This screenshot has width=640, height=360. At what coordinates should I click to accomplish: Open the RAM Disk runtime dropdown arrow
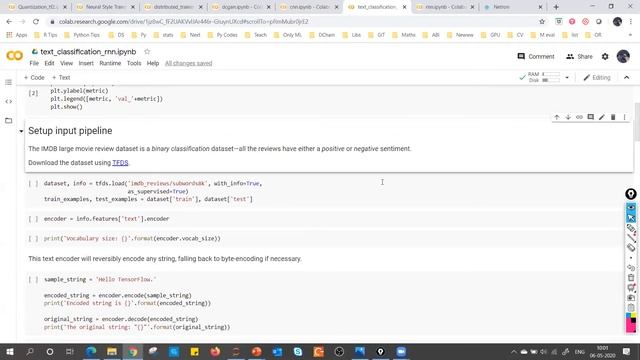tap(567, 78)
